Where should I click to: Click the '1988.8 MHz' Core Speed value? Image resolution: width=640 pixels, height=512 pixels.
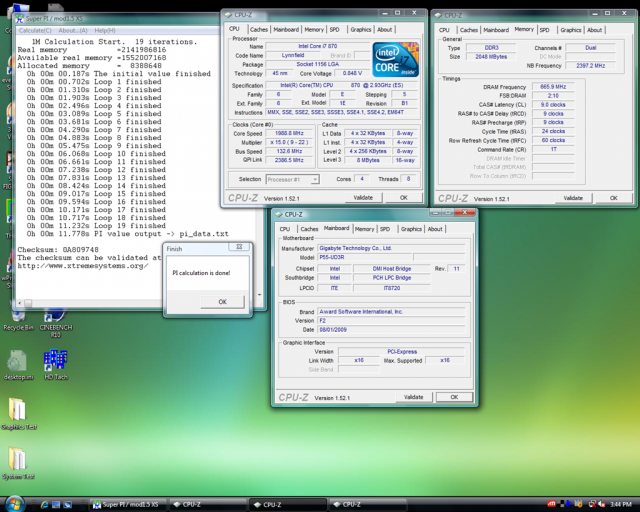tap(289, 134)
